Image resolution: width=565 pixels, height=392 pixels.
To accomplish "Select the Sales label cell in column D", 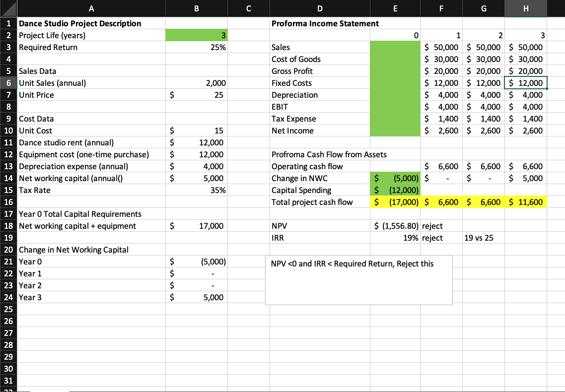I will pos(320,47).
